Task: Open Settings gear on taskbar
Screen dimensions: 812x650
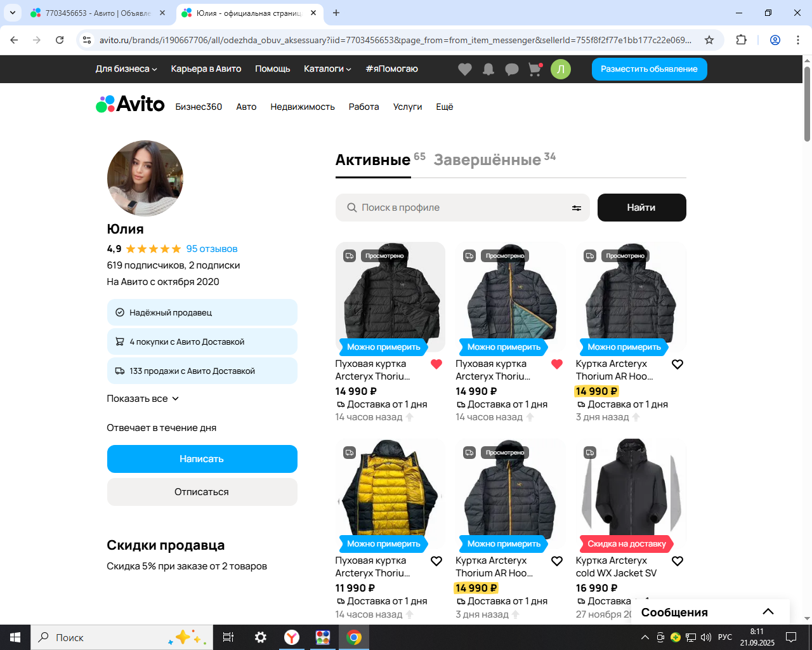Action: [x=260, y=637]
